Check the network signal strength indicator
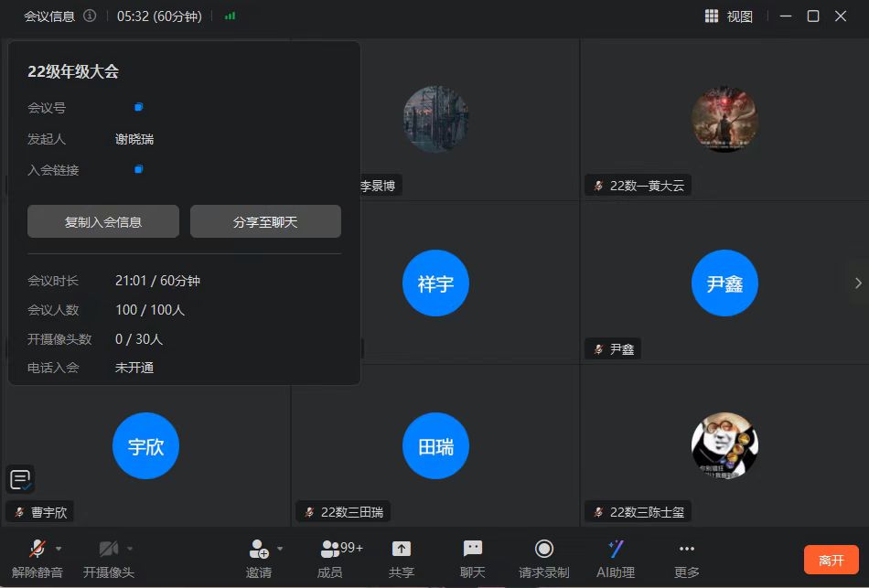Image resolution: width=869 pixels, height=588 pixels. [x=230, y=16]
